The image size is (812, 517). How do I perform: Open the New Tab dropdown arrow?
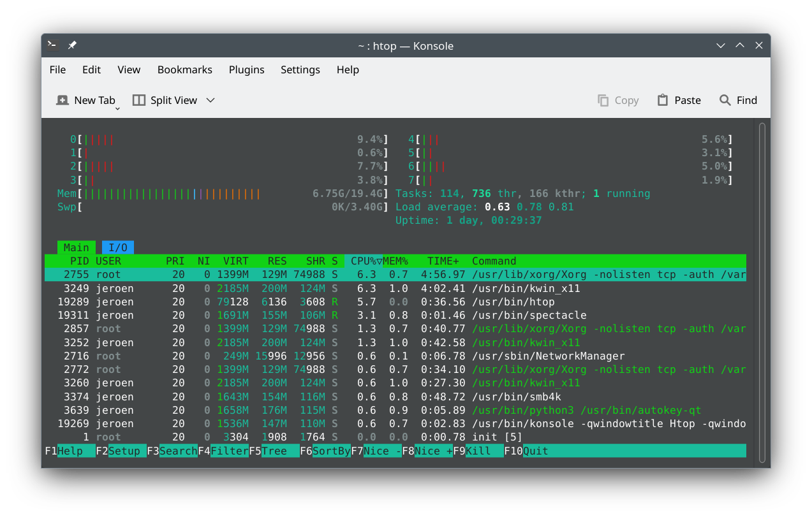(x=118, y=110)
